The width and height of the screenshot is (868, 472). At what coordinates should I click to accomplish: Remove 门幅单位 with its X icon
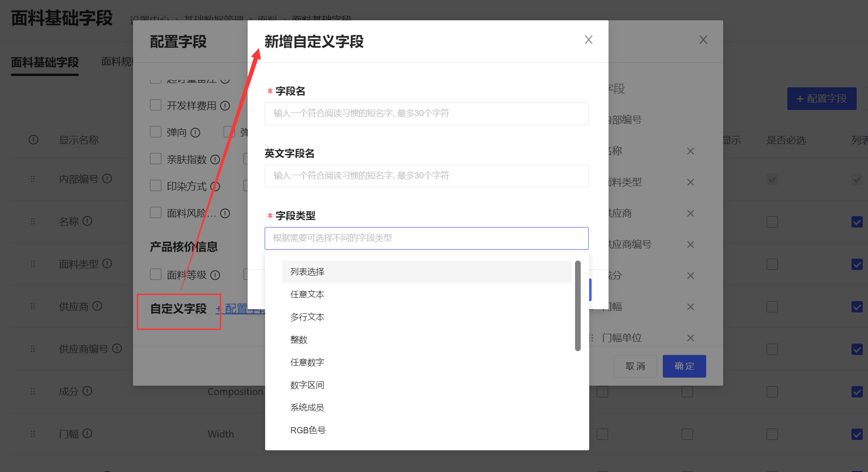point(690,338)
